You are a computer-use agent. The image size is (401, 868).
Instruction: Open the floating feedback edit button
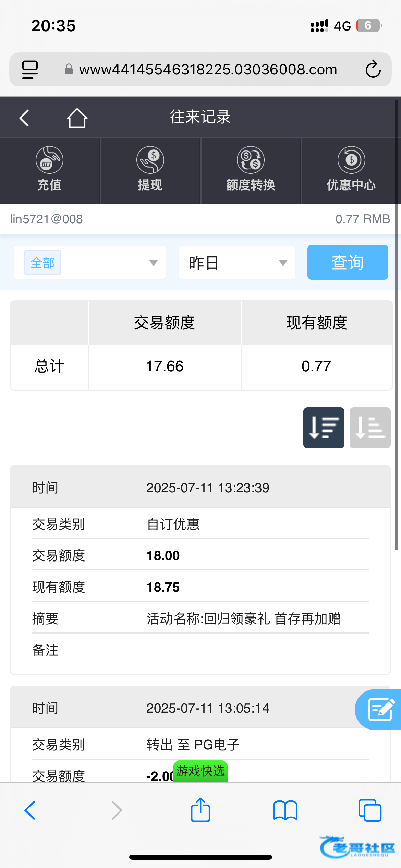380,709
